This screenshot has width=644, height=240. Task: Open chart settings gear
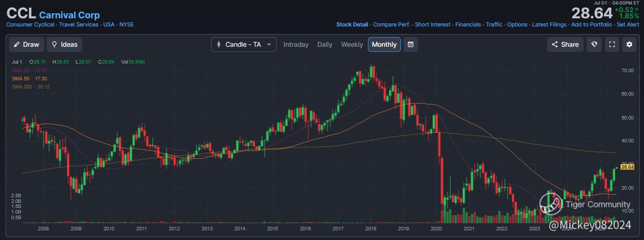point(629,44)
